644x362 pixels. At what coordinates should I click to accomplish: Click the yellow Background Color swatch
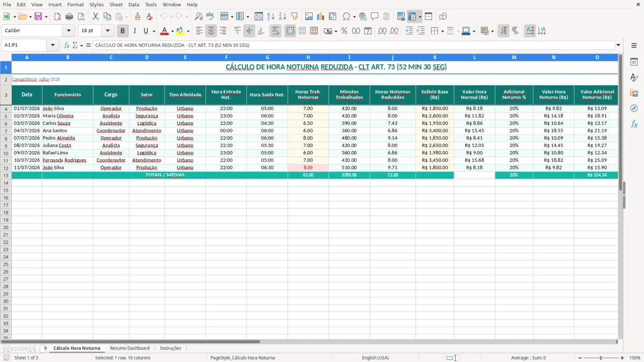click(x=181, y=31)
